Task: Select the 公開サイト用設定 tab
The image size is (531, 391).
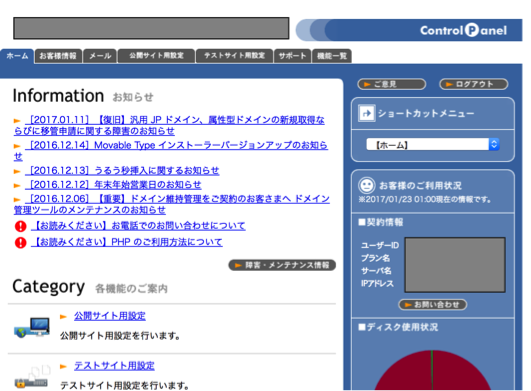Action: coord(156,56)
